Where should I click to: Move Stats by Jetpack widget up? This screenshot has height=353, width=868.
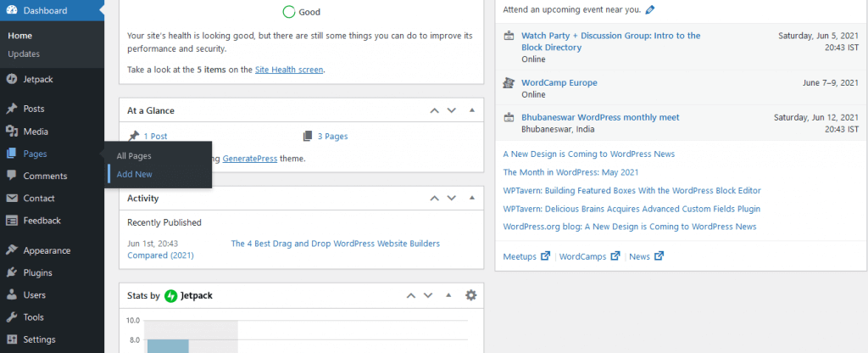[x=411, y=295]
